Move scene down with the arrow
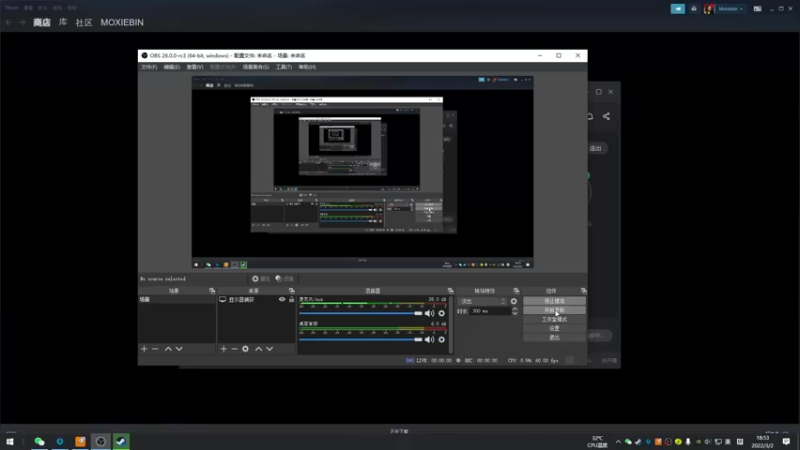800x450 pixels. coord(179,349)
